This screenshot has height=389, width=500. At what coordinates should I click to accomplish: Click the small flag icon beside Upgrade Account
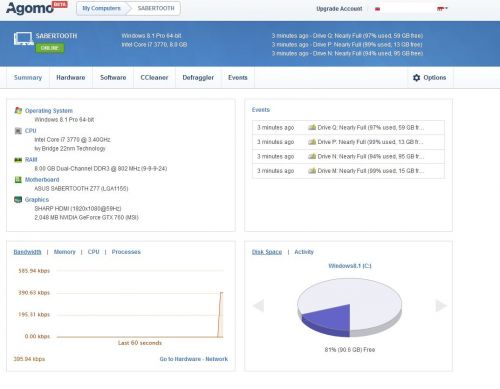tap(377, 9)
